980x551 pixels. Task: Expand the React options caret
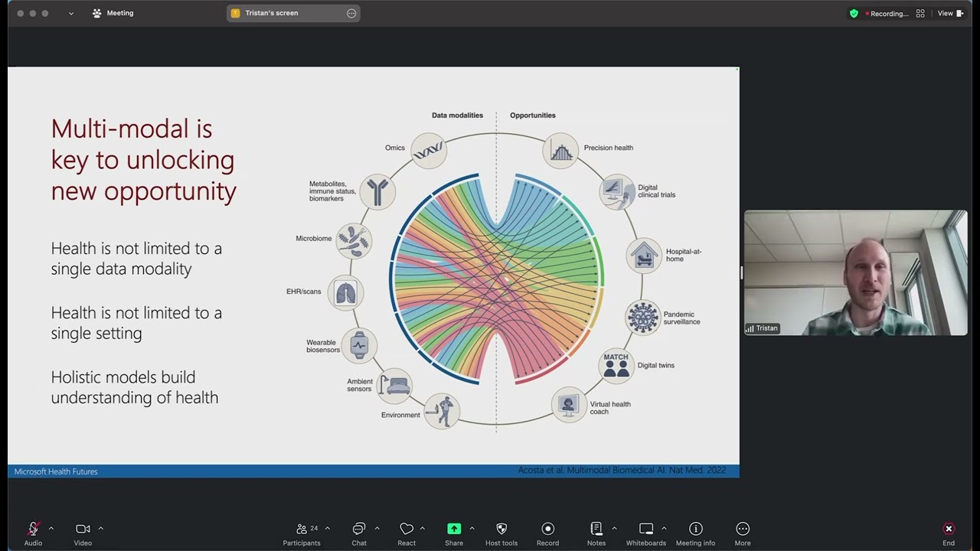[422, 528]
